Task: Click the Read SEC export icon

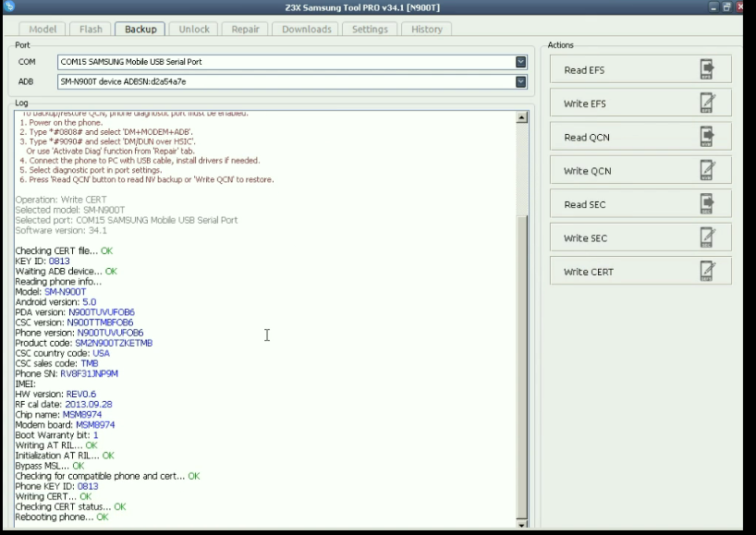Action: 707,204
